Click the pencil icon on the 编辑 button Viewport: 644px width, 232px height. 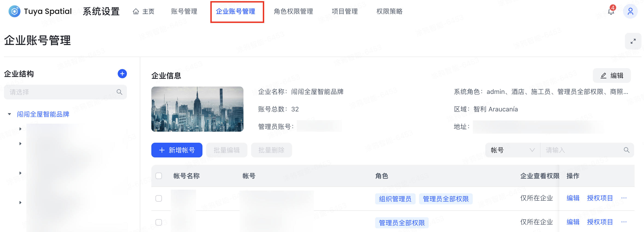pos(603,75)
